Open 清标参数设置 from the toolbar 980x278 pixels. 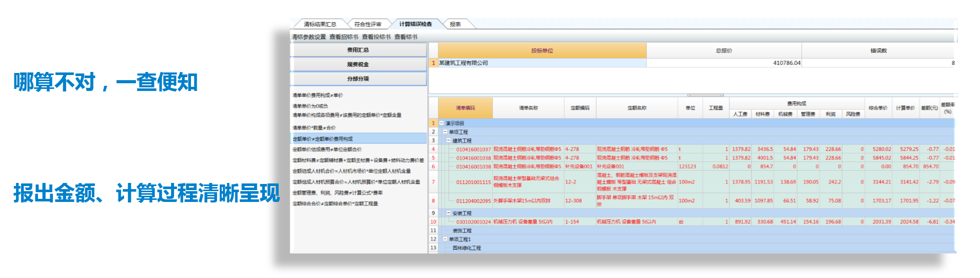tap(309, 37)
